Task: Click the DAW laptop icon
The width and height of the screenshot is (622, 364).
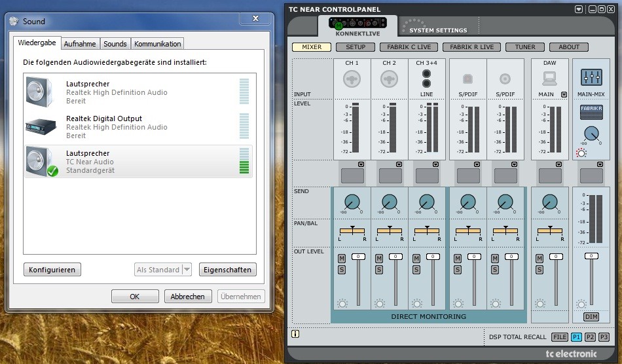Action: coord(550,79)
